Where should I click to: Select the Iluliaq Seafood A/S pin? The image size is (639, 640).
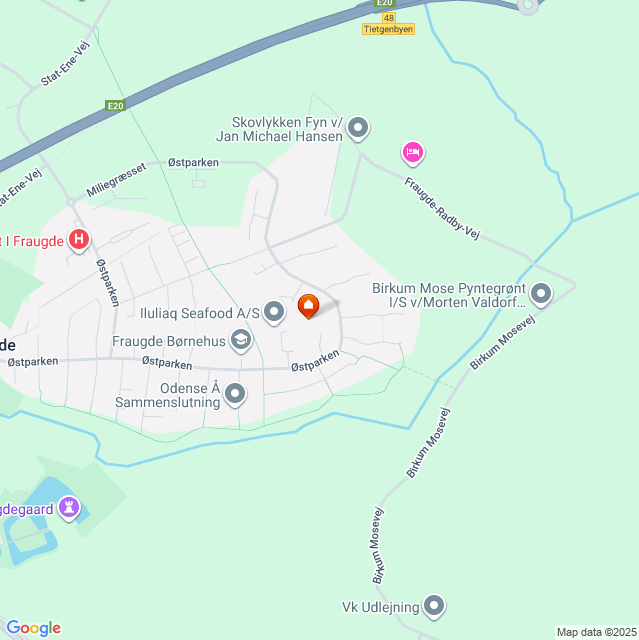274,313
